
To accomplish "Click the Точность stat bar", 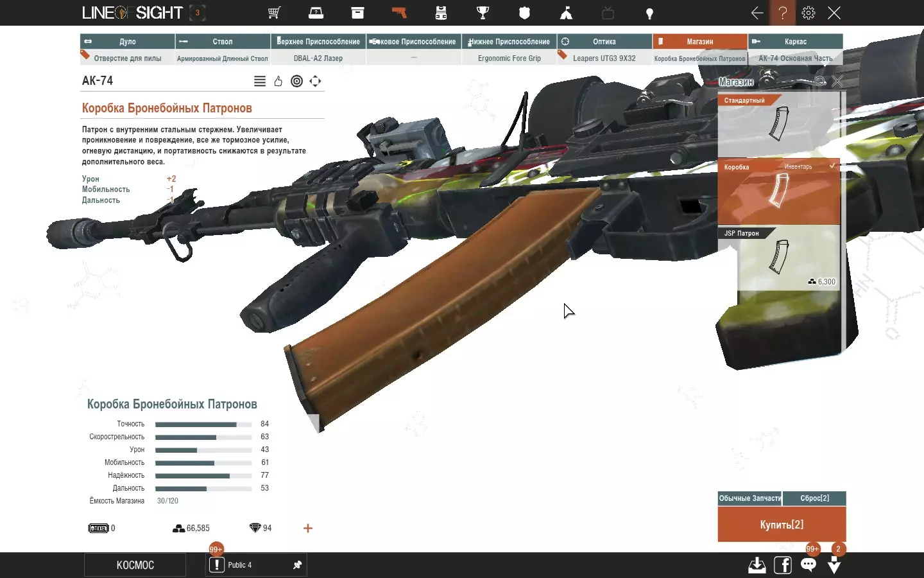I will (203, 424).
